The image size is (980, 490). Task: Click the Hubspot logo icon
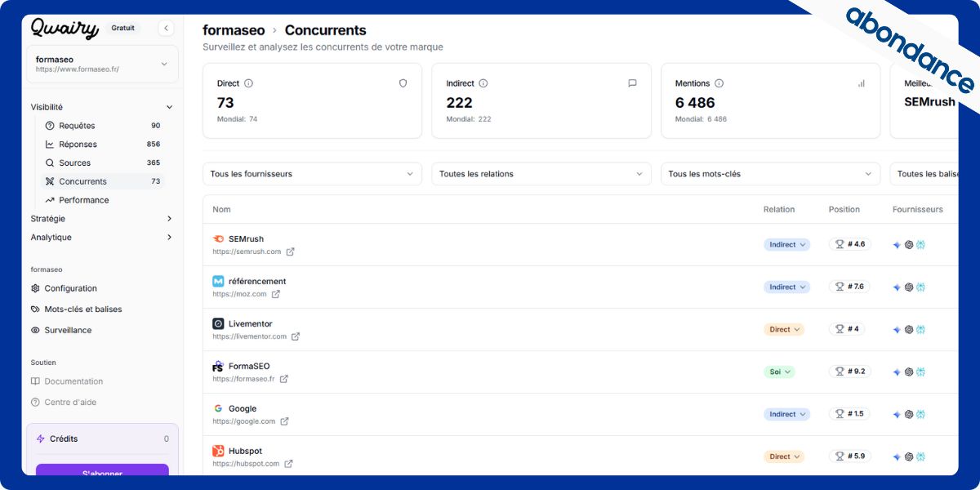pos(218,451)
